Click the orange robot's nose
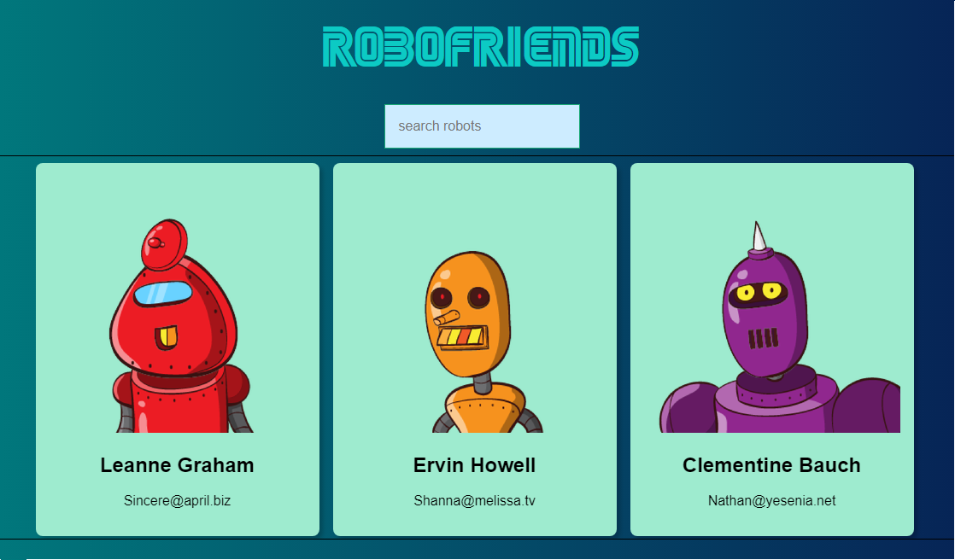The image size is (955, 560). coord(447,317)
